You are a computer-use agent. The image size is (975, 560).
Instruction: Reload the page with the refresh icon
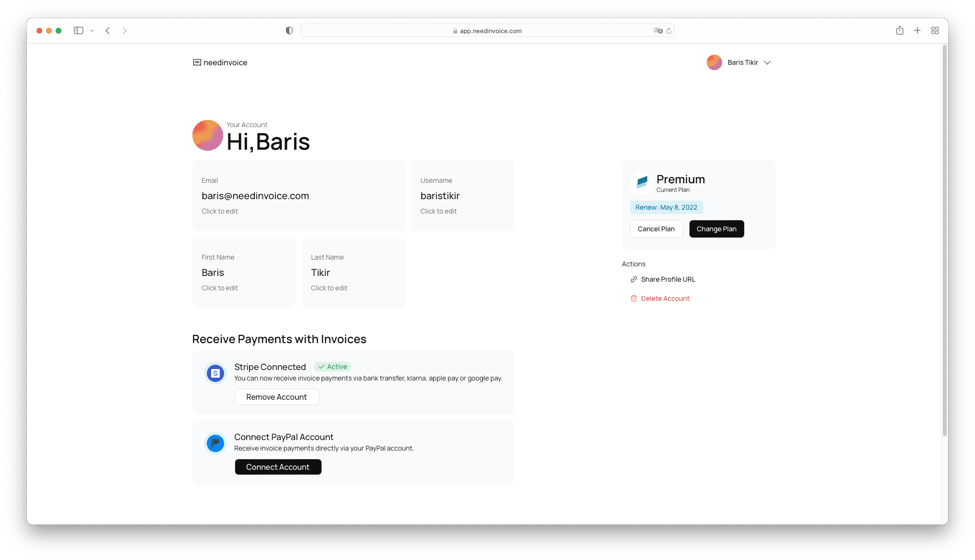(669, 31)
